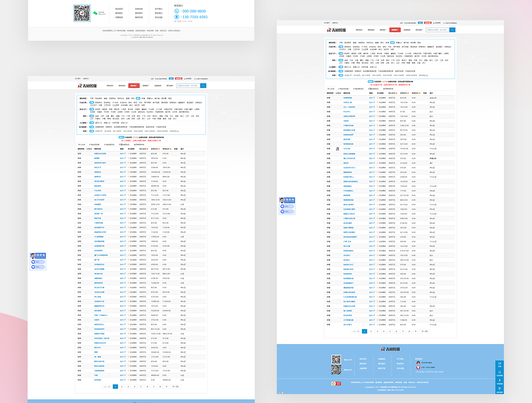
Task: Click the 上一页 previous button in the right mockup pagination
Action: [x=355, y=331]
